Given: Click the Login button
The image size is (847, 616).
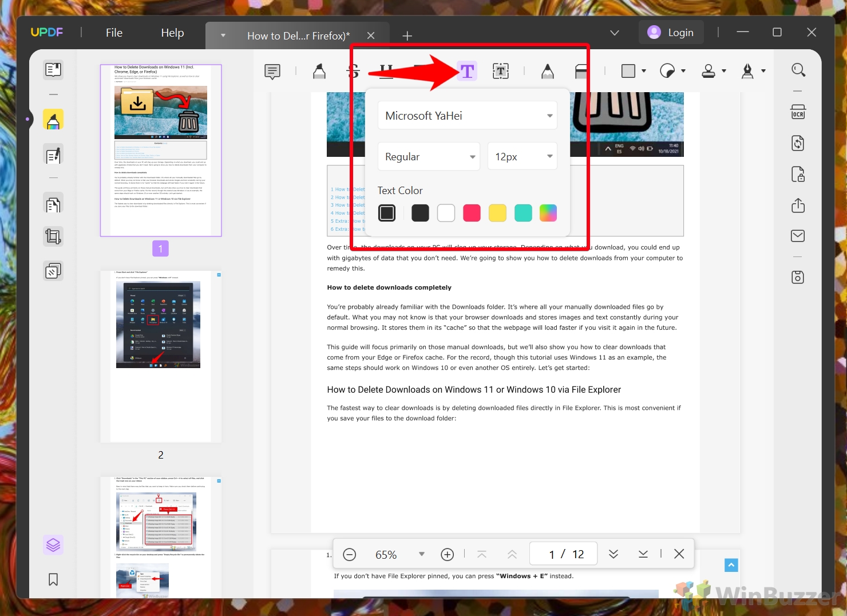Looking at the screenshot, I should pyautogui.click(x=671, y=33).
